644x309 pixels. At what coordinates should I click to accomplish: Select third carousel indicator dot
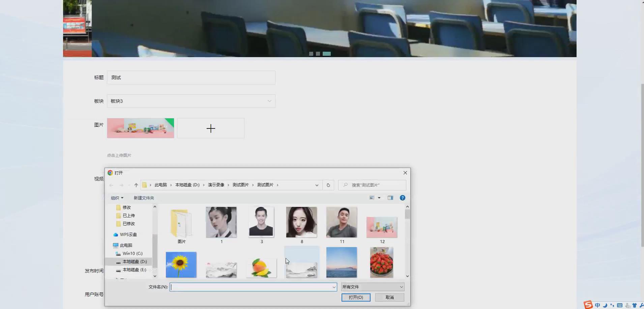pos(327,54)
